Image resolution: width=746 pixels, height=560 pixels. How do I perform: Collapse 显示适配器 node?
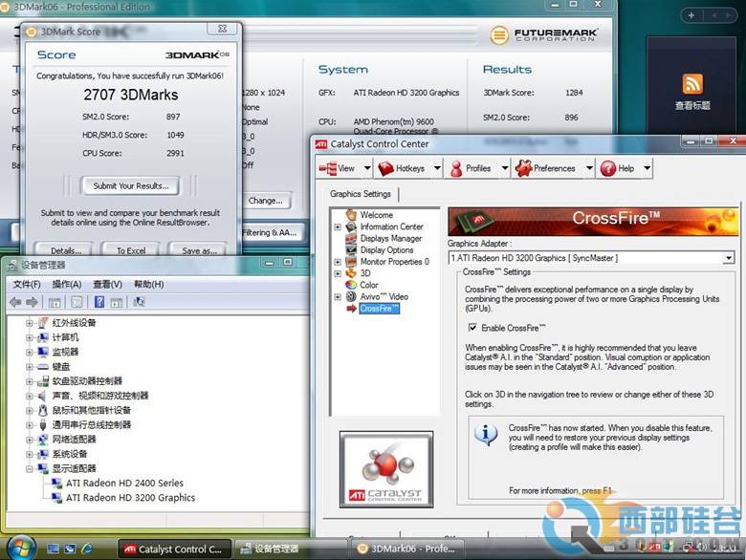click(30, 468)
